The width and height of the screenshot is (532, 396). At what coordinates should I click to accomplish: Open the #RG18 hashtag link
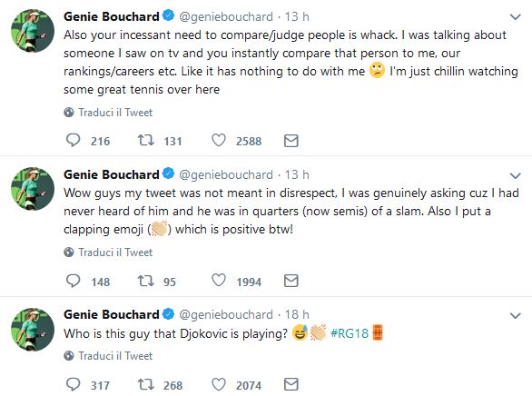(350, 333)
